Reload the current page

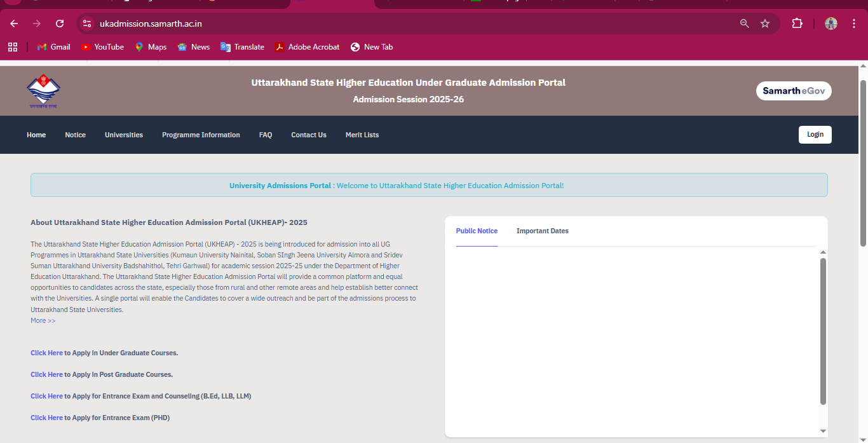click(x=60, y=24)
